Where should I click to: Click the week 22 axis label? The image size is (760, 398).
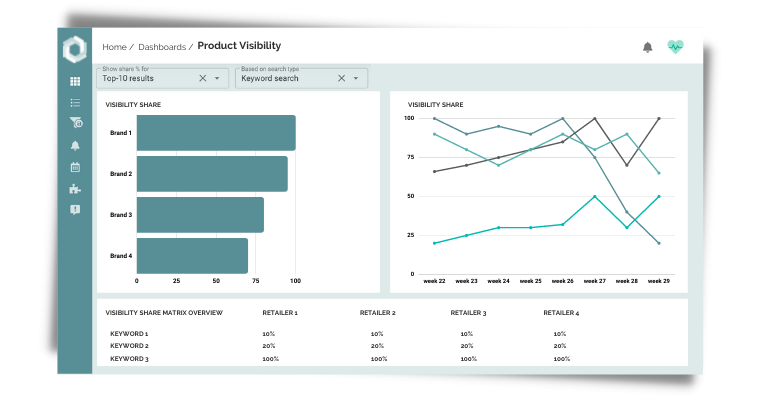click(x=434, y=281)
